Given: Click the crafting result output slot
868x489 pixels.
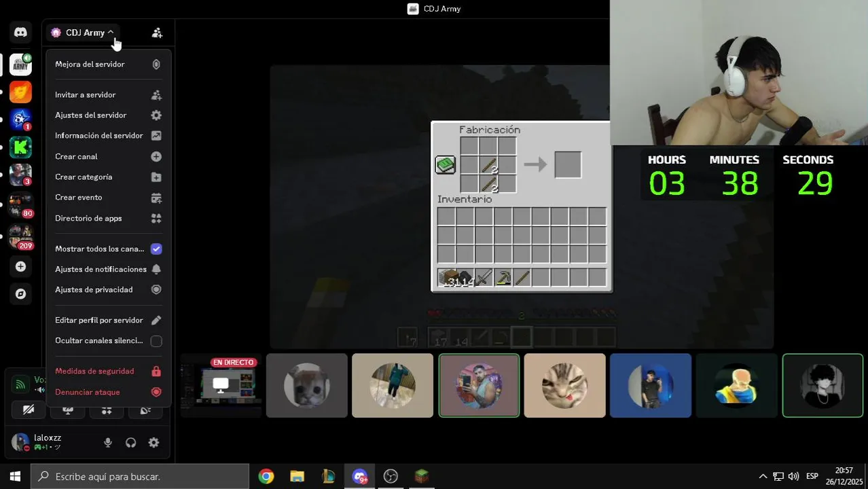Looking at the screenshot, I should pyautogui.click(x=568, y=164).
